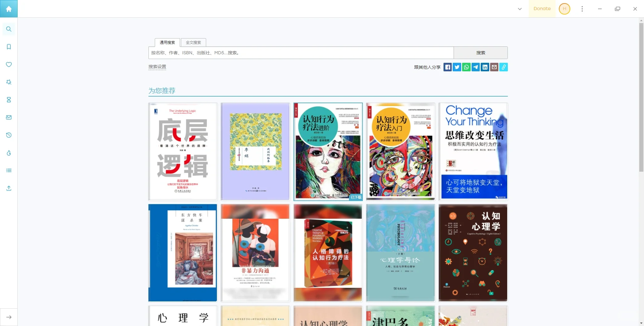Open the three-dot more menu

pos(582,9)
